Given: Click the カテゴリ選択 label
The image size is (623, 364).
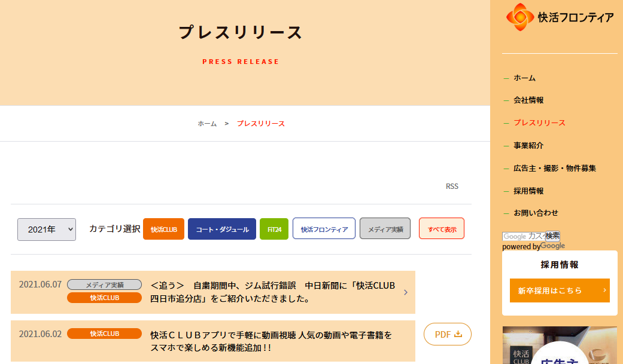Looking at the screenshot, I should [x=114, y=229].
